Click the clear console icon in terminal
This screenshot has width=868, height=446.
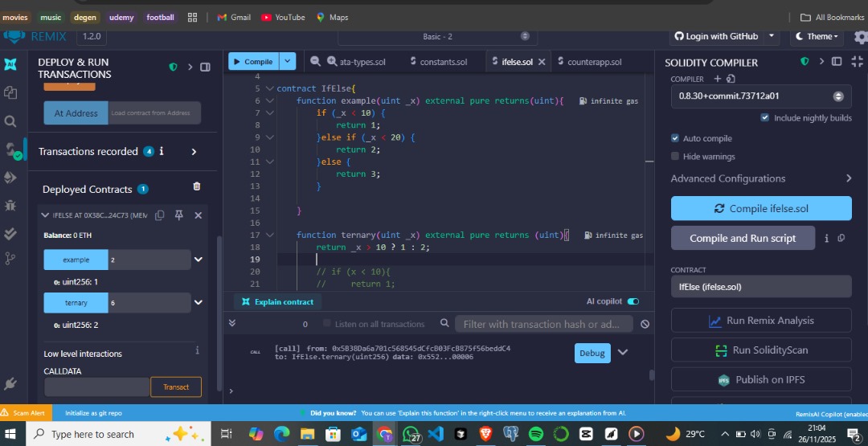(645, 325)
